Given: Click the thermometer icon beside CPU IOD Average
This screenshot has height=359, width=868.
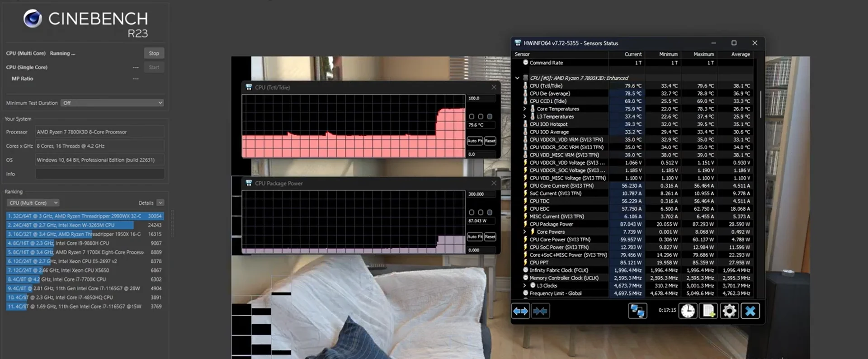Looking at the screenshot, I should (525, 132).
